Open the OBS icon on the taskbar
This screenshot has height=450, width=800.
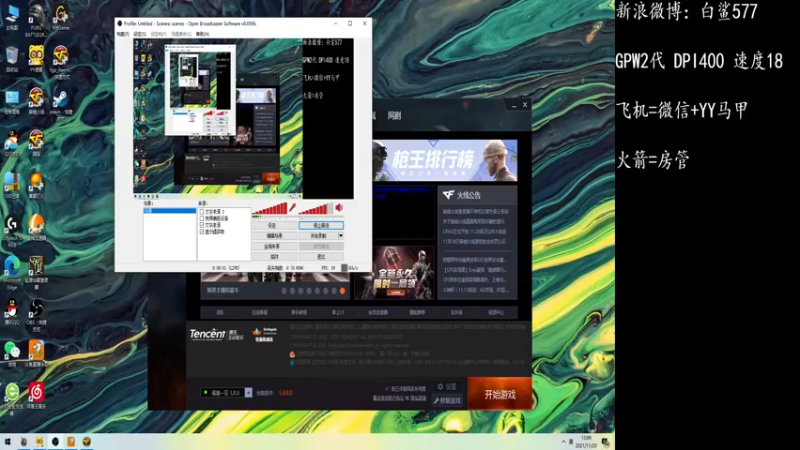(55, 441)
